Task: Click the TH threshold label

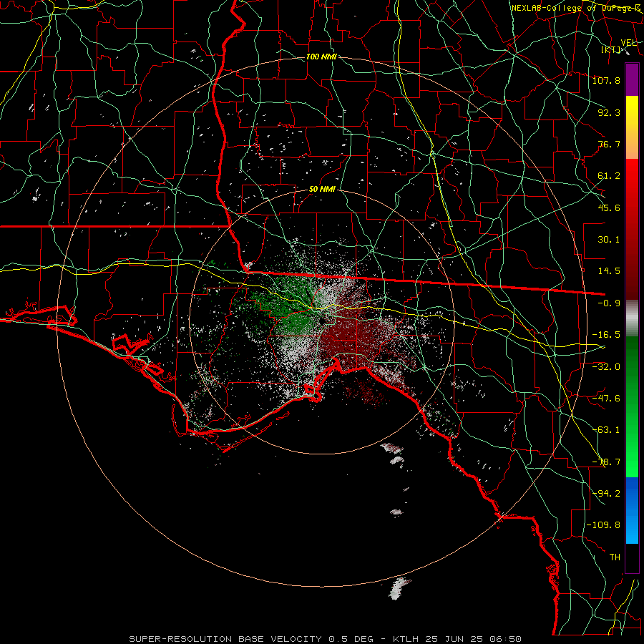Action: (615, 557)
